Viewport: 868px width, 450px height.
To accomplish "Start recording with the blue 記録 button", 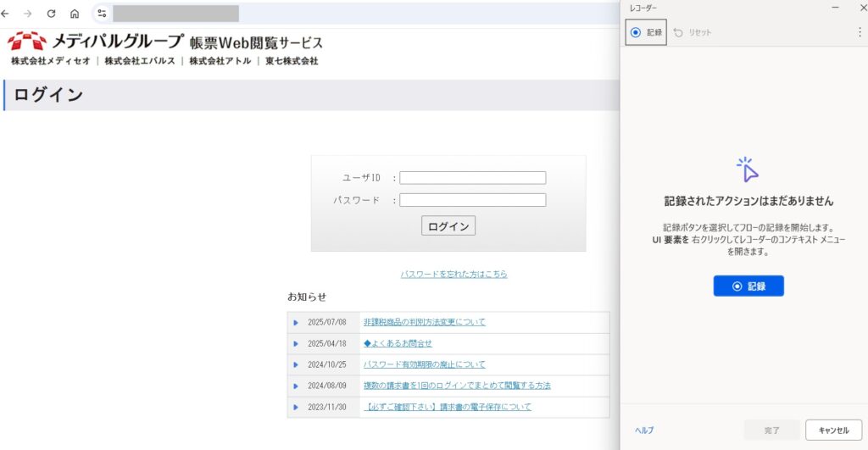I will click(748, 286).
